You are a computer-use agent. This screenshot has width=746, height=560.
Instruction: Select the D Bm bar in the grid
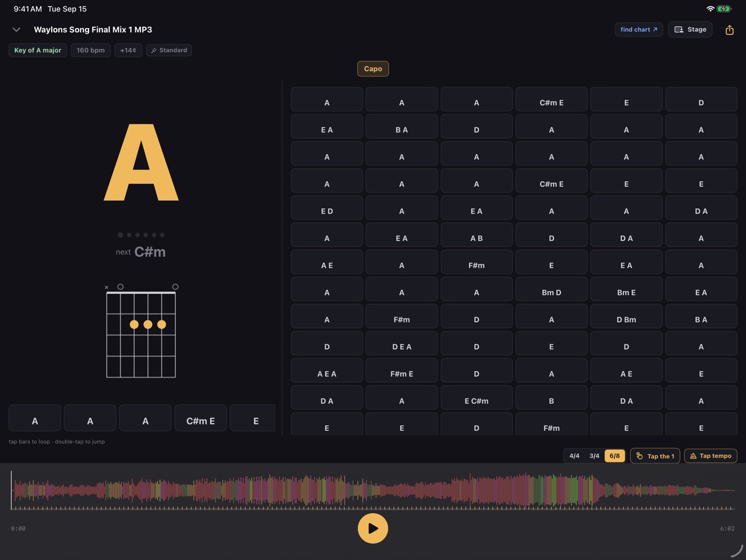click(x=626, y=316)
